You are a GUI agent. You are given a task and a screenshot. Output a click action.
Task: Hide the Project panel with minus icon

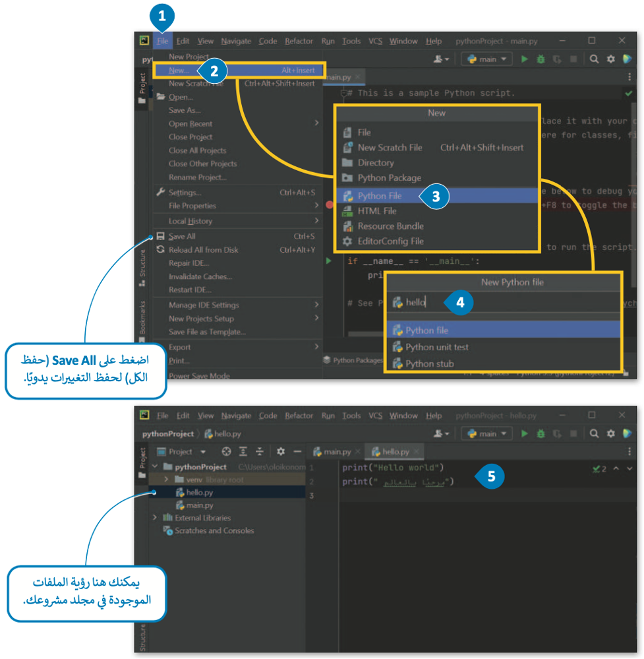coord(297,451)
